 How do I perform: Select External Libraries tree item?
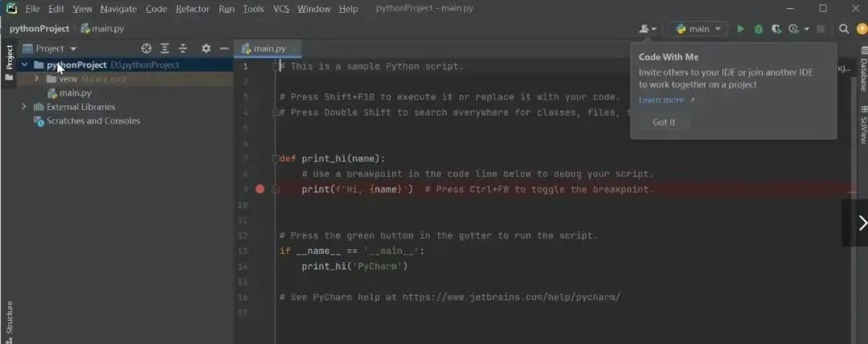[81, 107]
